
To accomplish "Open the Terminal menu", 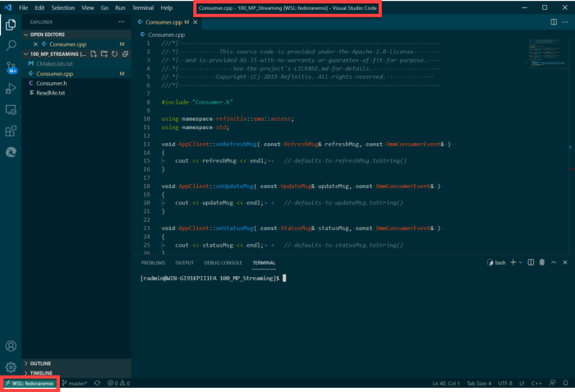I will click(142, 7).
